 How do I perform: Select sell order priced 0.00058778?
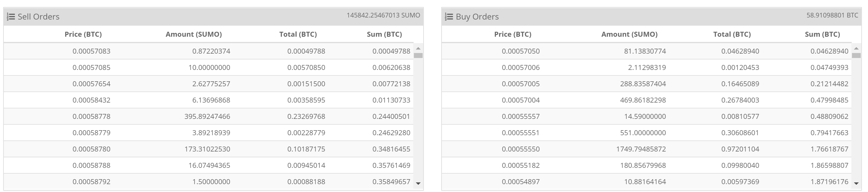[x=209, y=117]
